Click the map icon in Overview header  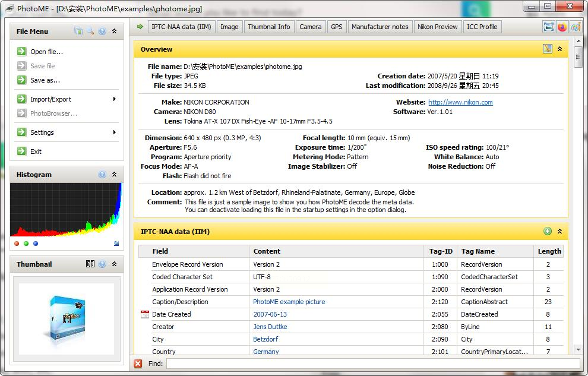tap(548, 49)
